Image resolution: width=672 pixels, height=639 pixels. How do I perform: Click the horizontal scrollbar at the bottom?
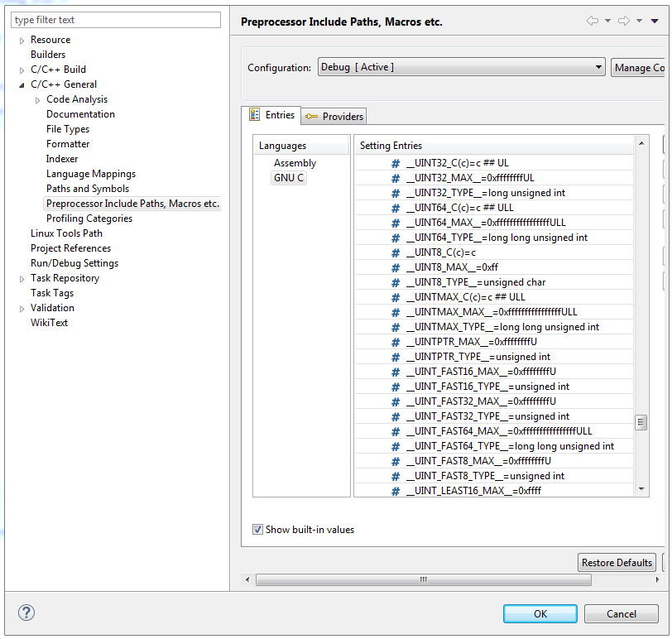423,580
